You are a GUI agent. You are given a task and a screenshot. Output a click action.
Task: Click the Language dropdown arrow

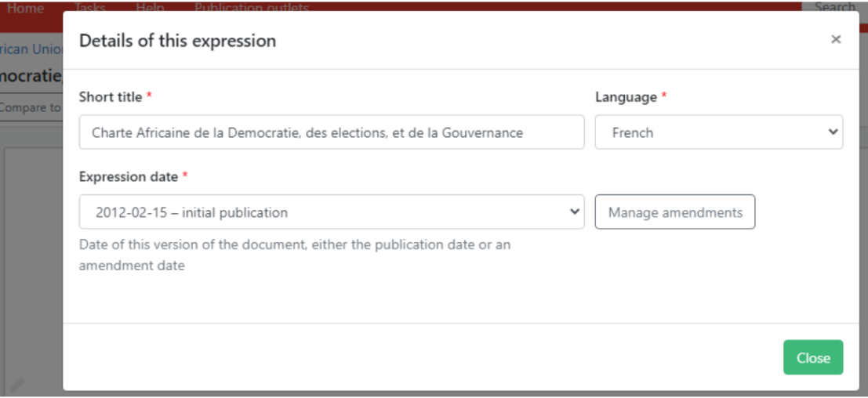click(x=832, y=132)
